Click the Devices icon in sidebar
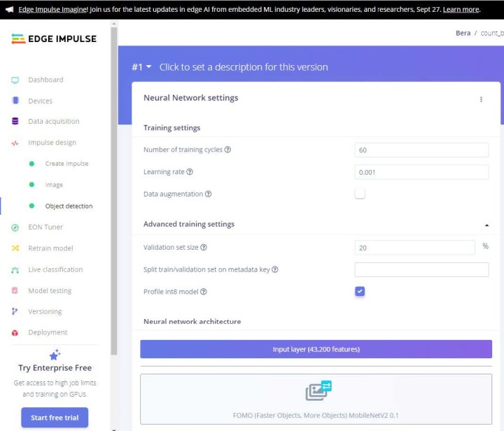 pos(15,101)
